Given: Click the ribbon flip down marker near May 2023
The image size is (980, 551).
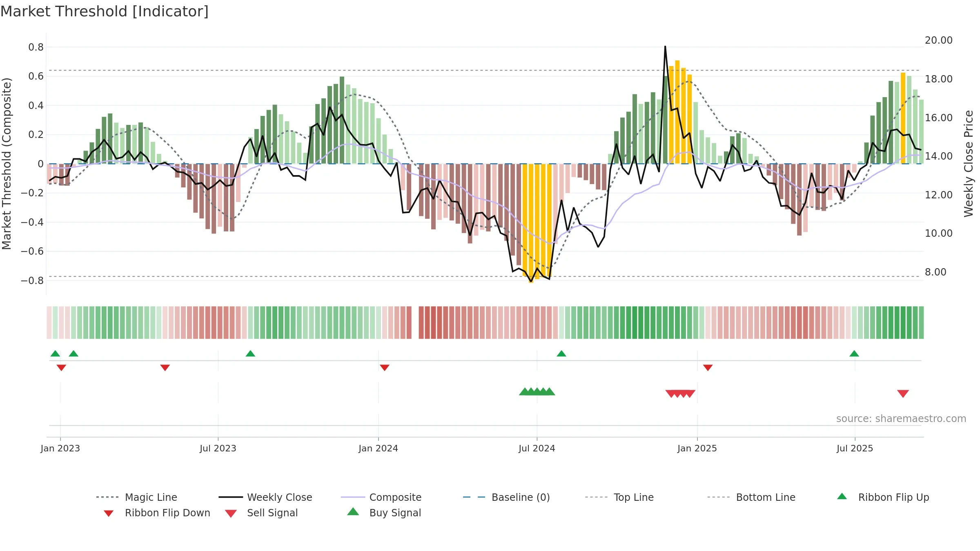Looking at the screenshot, I should 165,368.
